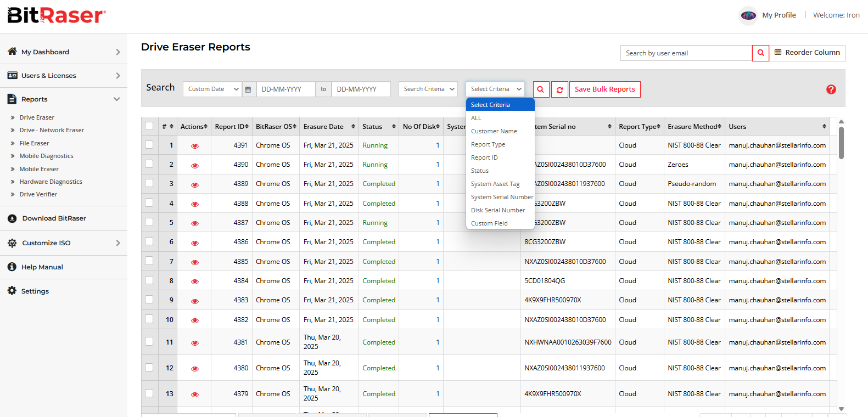Click the calendar icon beside start date
This screenshot has height=417, width=868.
pyautogui.click(x=248, y=89)
